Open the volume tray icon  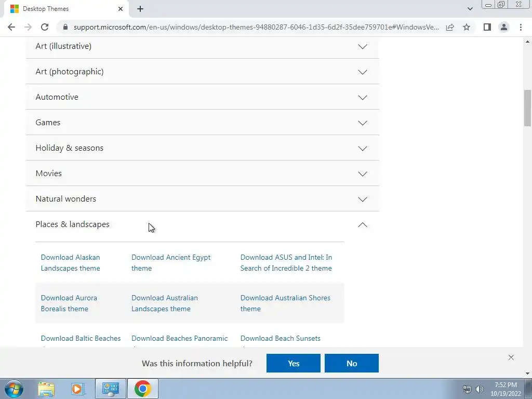click(480, 389)
